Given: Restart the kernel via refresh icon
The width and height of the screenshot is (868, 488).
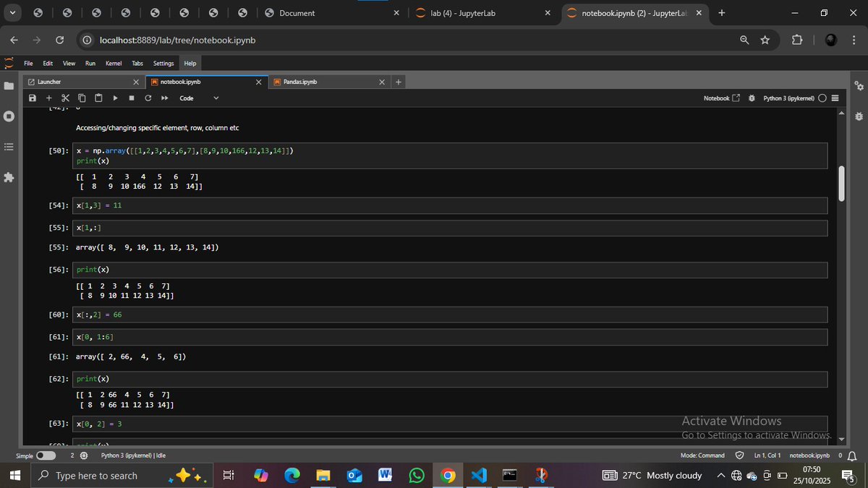Looking at the screenshot, I should pyautogui.click(x=148, y=98).
